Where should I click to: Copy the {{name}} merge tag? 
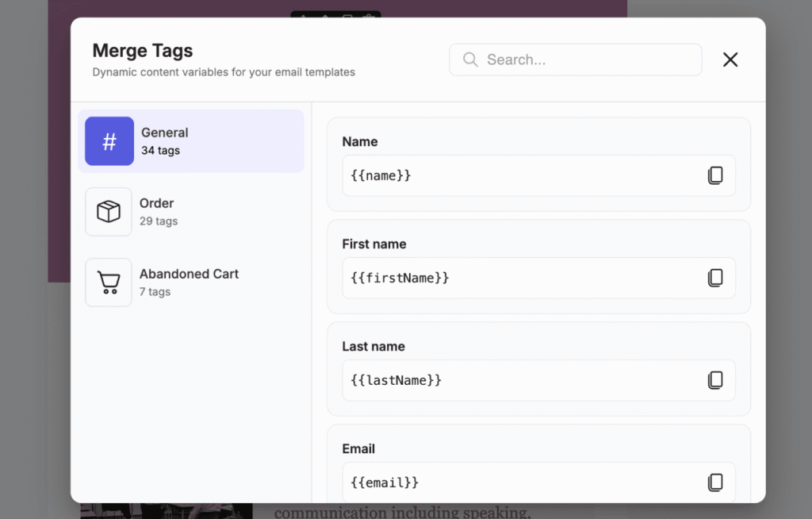[x=715, y=175]
